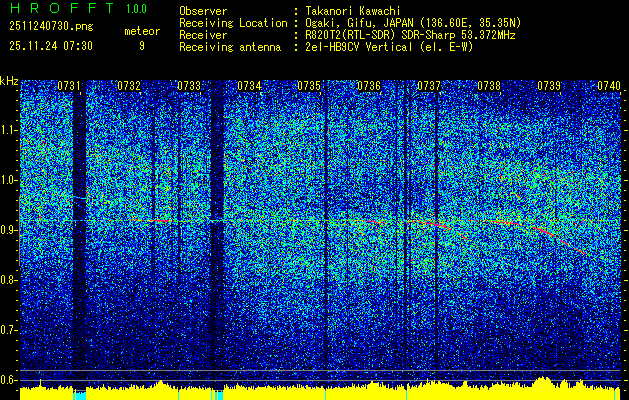
Task: Click the 0735 time marker
Action: click(309, 86)
